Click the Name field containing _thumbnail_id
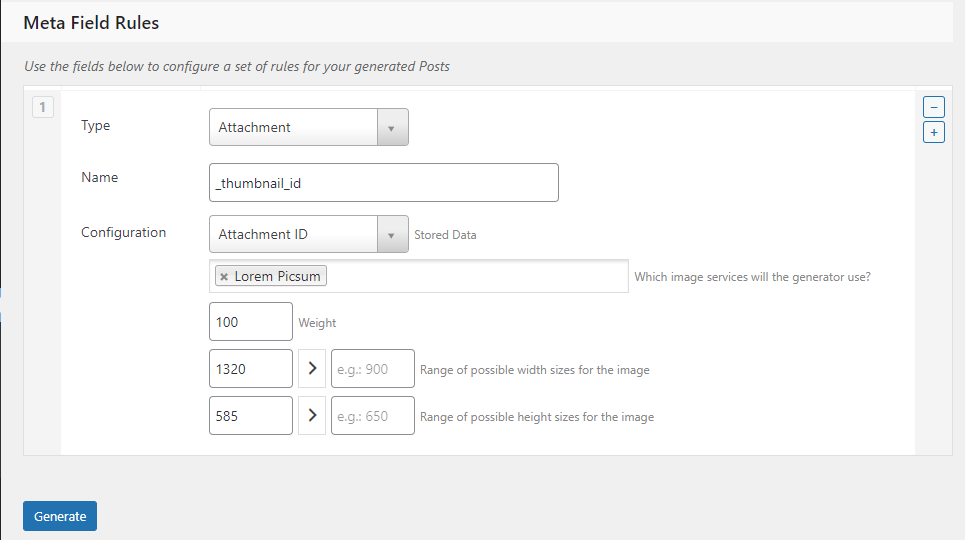 [x=383, y=183]
